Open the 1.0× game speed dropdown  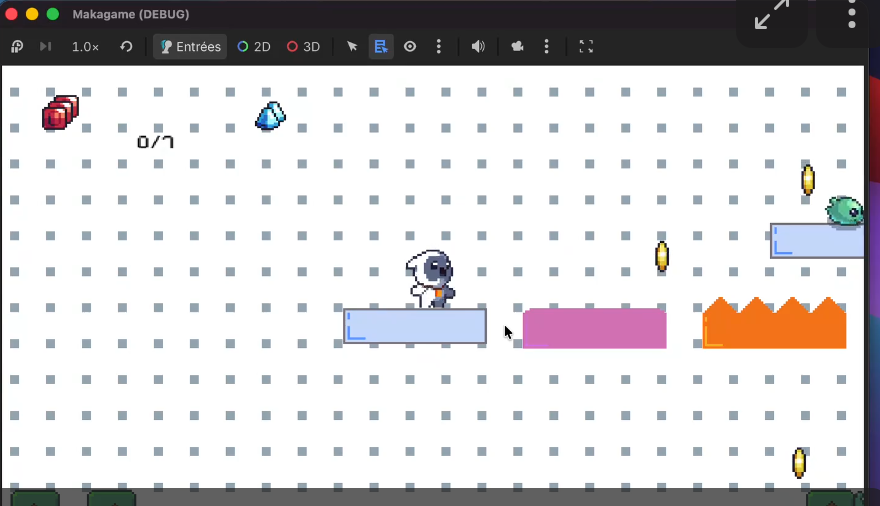click(x=85, y=47)
